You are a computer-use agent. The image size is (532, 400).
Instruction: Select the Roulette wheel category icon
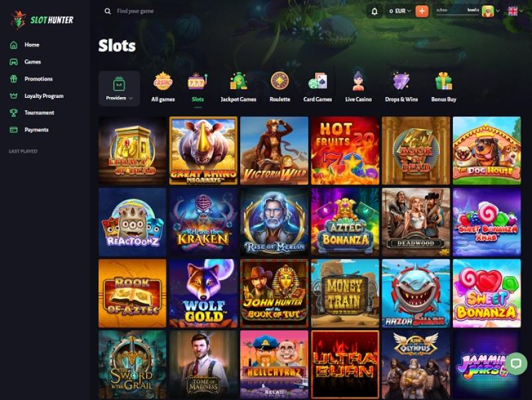coord(279,81)
